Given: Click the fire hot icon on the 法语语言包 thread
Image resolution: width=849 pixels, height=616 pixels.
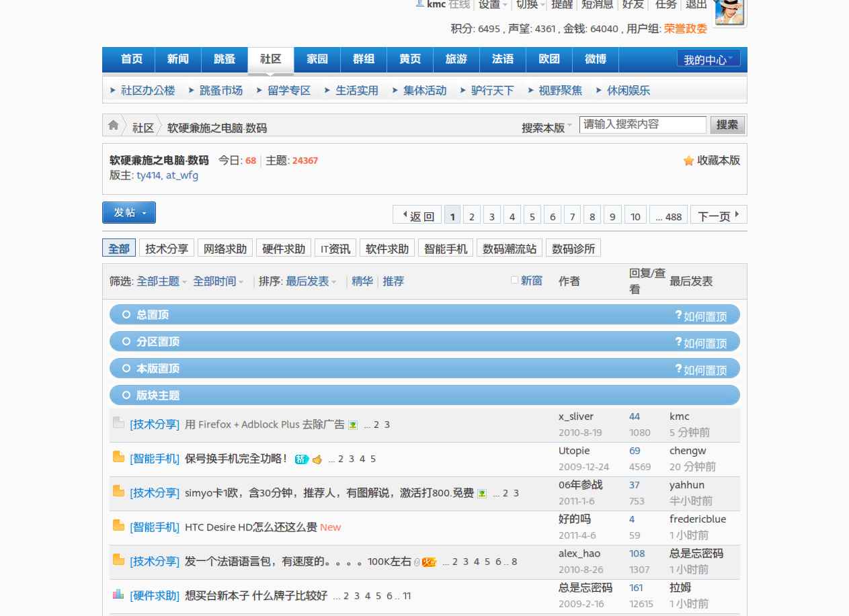Looking at the screenshot, I should [x=428, y=562].
